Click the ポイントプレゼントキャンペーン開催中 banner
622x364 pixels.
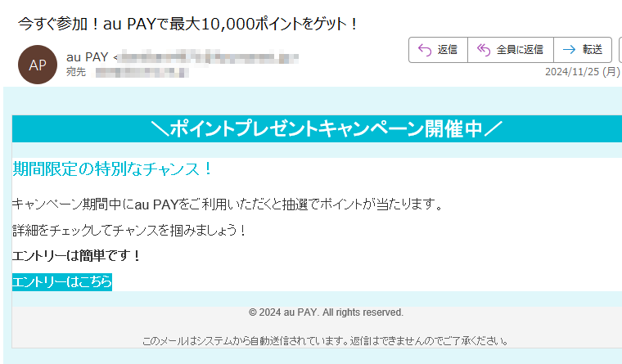[x=317, y=129]
